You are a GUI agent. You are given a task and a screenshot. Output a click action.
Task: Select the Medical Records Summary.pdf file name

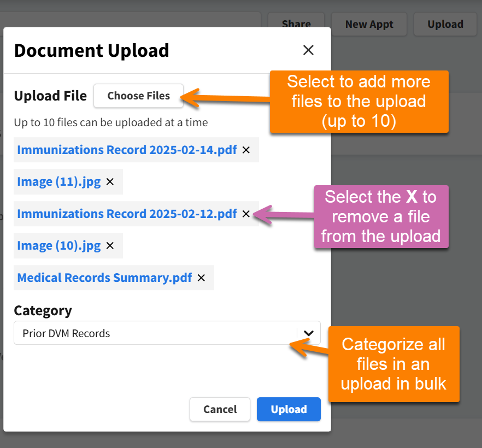(x=104, y=278)
